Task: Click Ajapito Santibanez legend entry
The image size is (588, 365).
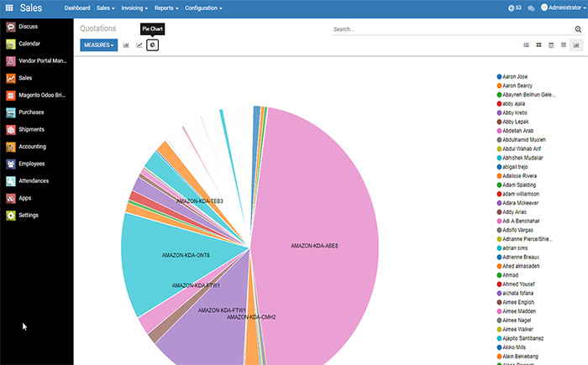Action: pos(520,338)
